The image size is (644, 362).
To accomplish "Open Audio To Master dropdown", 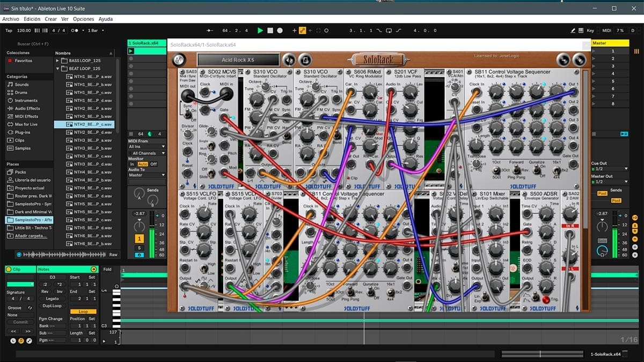I will [x=147, y=175].
